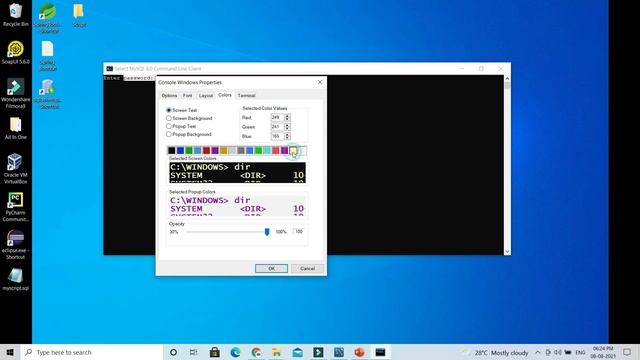640x360 pixels.
Task: Switch to the Font tab
Action: pos(187,96)
